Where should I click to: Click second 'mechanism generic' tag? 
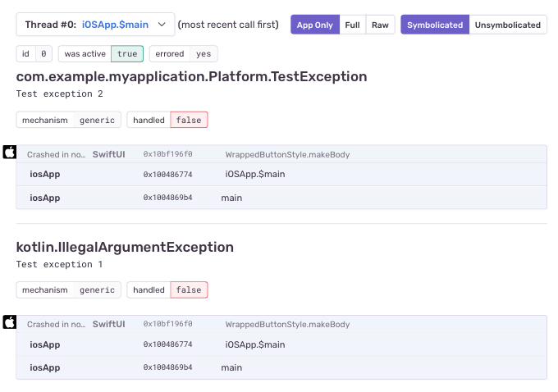click(x=68, y=289)
